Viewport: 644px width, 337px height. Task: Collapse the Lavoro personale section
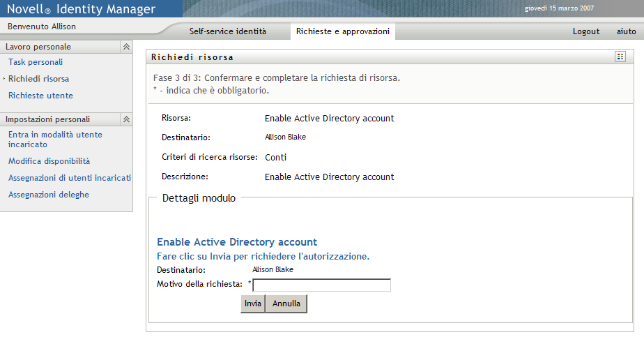[x=126, y=47]
